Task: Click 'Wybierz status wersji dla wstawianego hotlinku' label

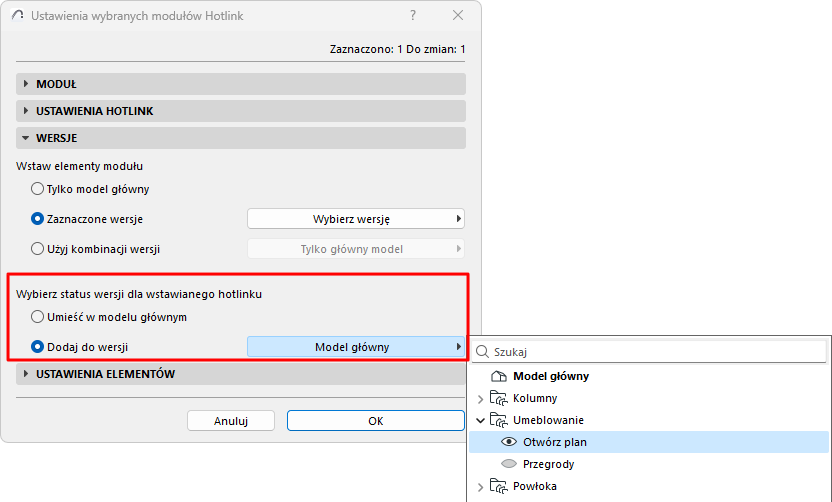Action: (139, 294)
